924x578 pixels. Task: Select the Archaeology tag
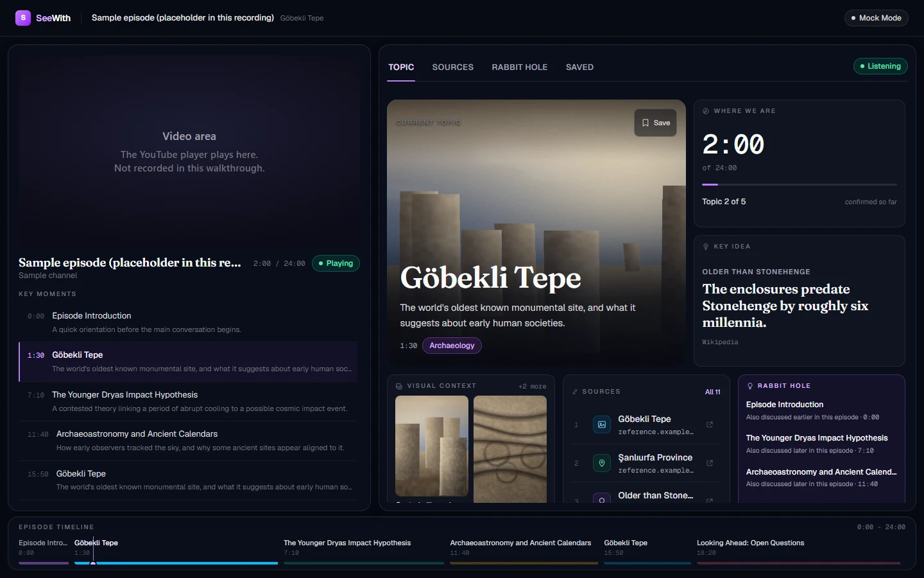(x=452, y=346)
